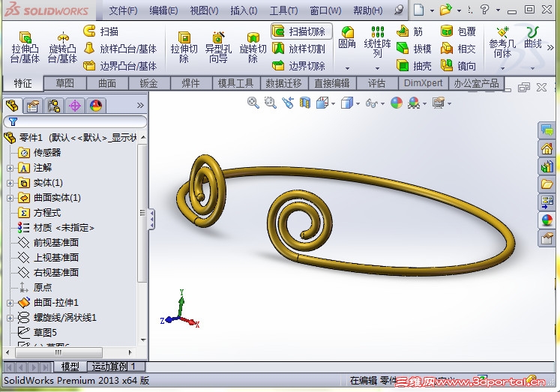Open the 圆角 fillet dropdown arrow
Screen dimensions: 560x392
[347, 68]
